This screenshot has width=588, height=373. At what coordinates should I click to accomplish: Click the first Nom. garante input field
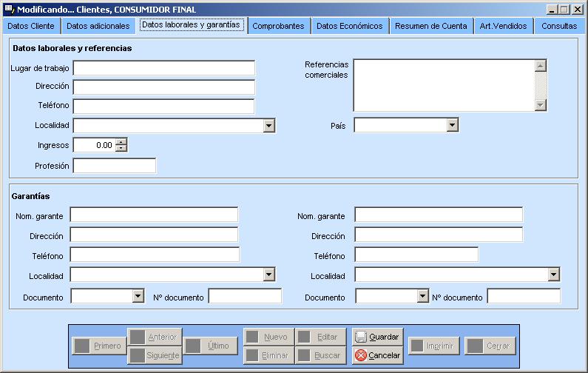154,215
